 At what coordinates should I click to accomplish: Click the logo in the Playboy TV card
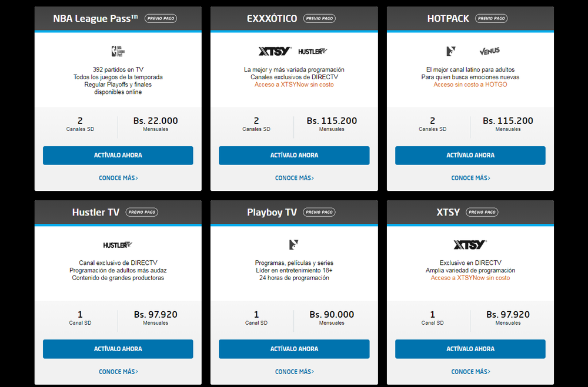click(294, 244)
